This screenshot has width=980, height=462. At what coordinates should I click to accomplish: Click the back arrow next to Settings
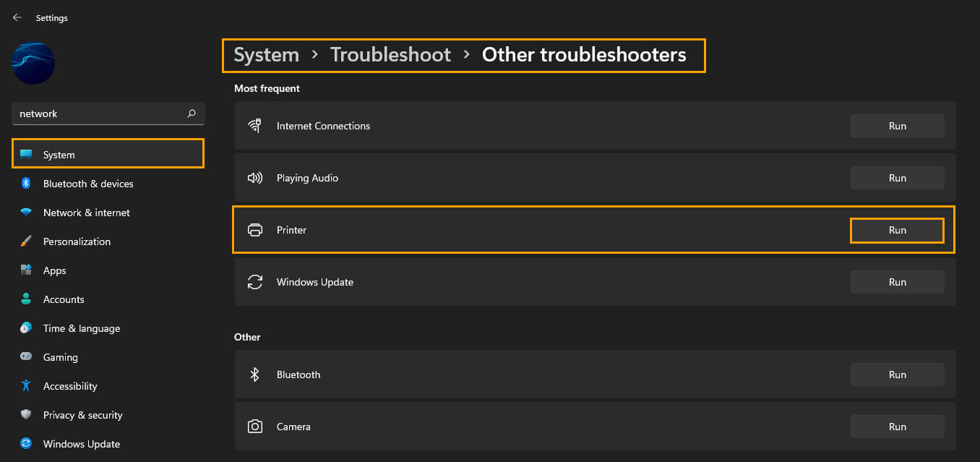point(17,17)
